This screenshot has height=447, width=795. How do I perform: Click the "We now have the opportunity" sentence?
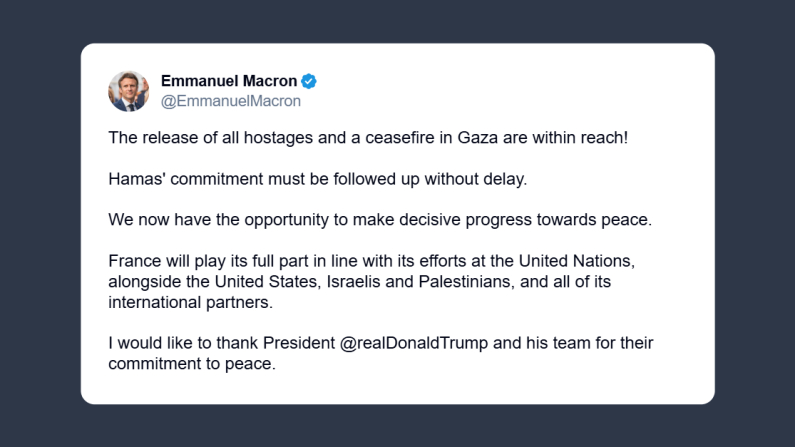(379, 220)
